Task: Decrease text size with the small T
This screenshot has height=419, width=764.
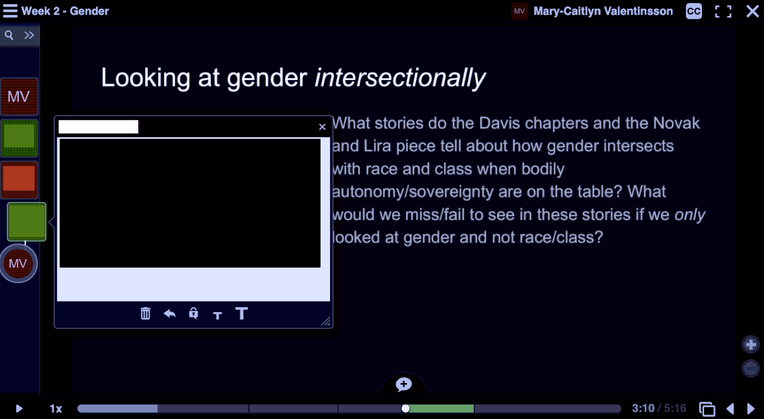Action: 217,315
